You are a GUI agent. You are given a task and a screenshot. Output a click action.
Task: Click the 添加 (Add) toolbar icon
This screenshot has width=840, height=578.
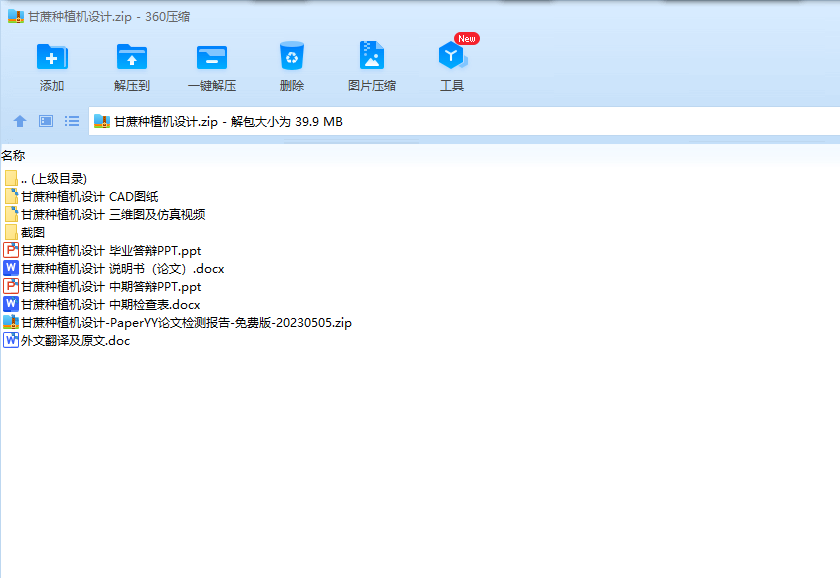[x=52, y=57]
